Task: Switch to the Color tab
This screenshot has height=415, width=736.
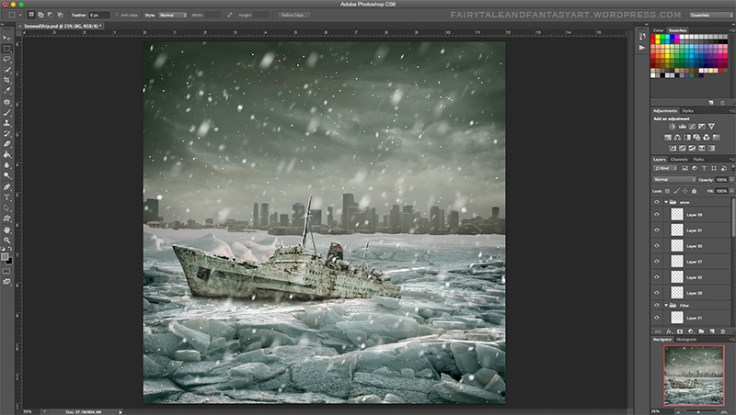Action: point(659,31)
